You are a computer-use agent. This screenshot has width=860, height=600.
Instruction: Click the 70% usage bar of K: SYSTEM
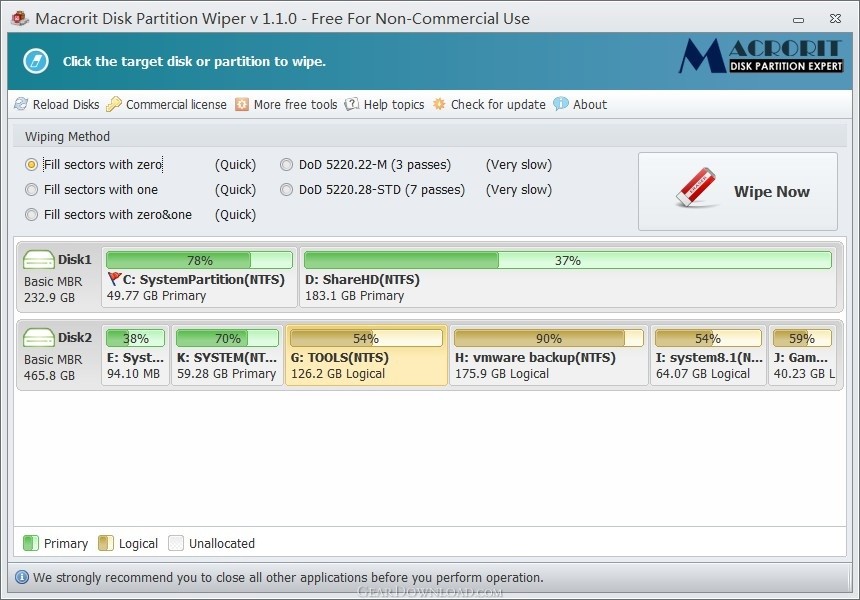click(227, 338)
